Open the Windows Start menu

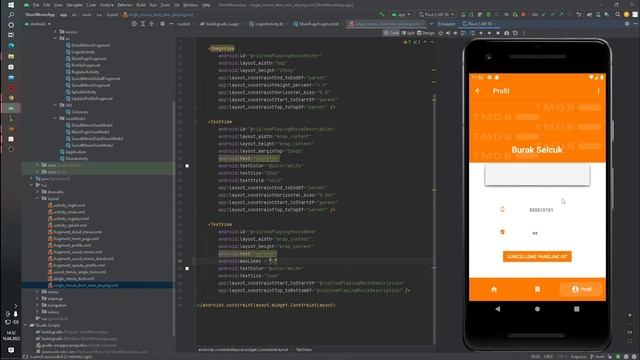11,5
